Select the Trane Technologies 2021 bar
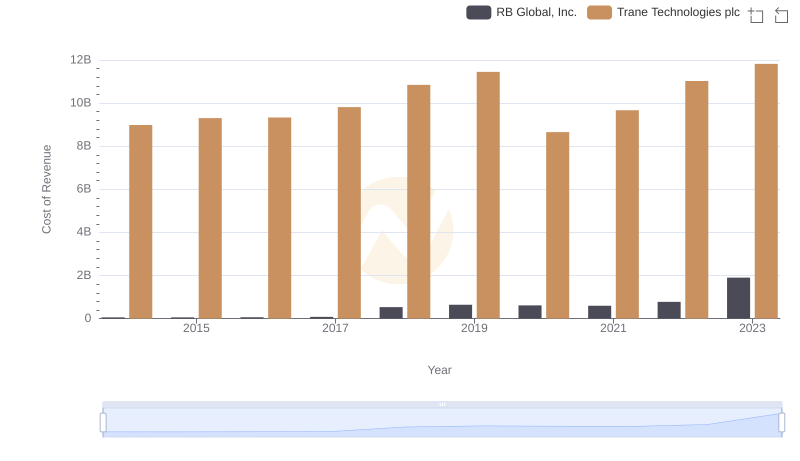The width and height of the screenshot is (800, 461). (x=627, y=214)
